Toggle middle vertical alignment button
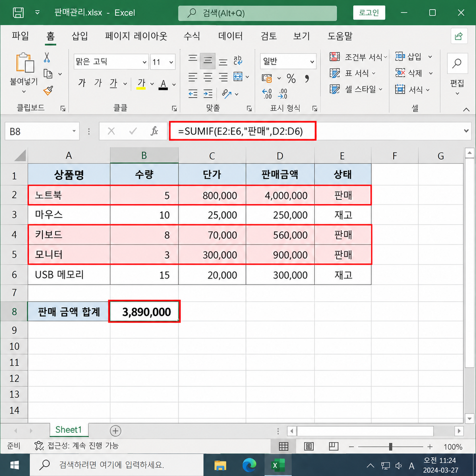Screen dimensions: 476x476 pos(208,60)
